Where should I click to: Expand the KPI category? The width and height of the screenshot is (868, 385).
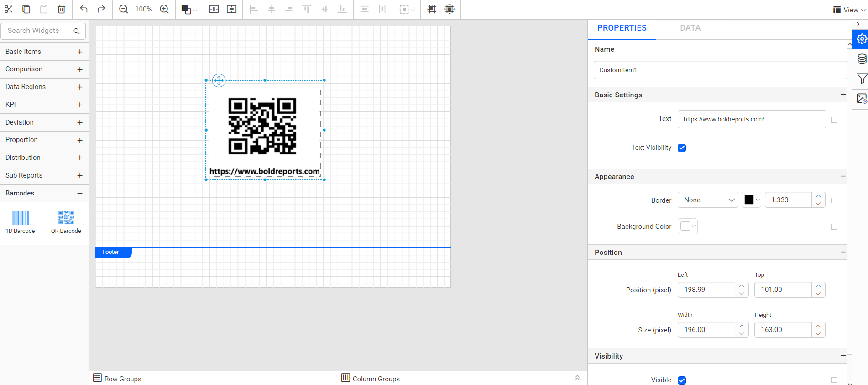coord(44,105)
